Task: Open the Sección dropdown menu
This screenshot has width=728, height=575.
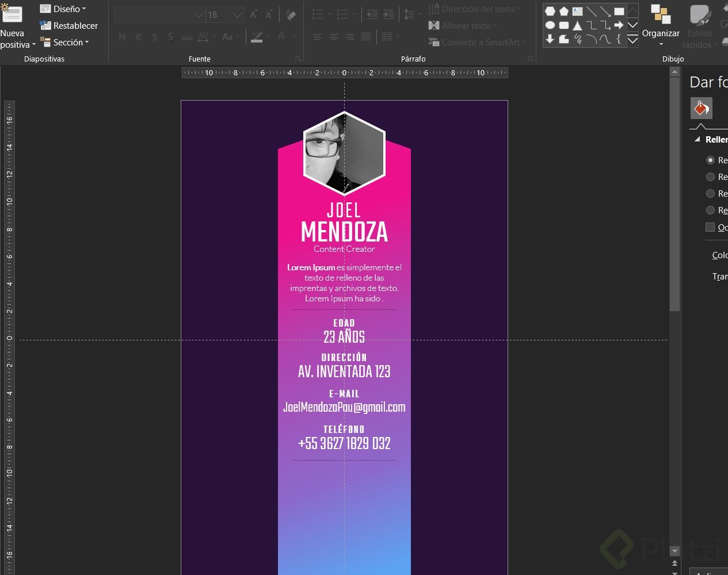Action: (64, 43)
